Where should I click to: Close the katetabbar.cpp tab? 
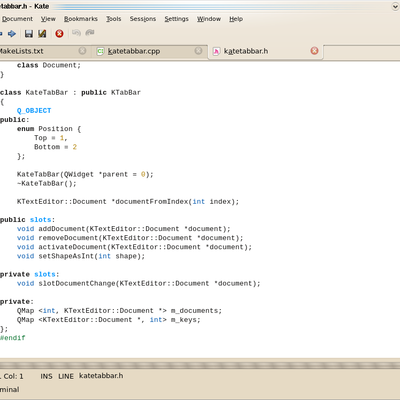click(x=198, y=51)
